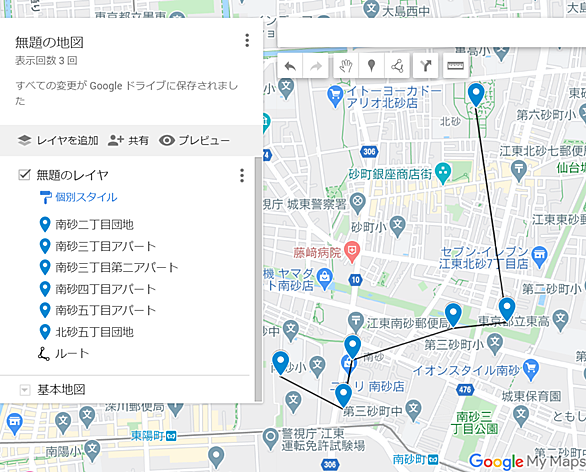The image size is (586, 472).
Task: Click the redo arrow in map toolbar
Action: click(316, 66)
